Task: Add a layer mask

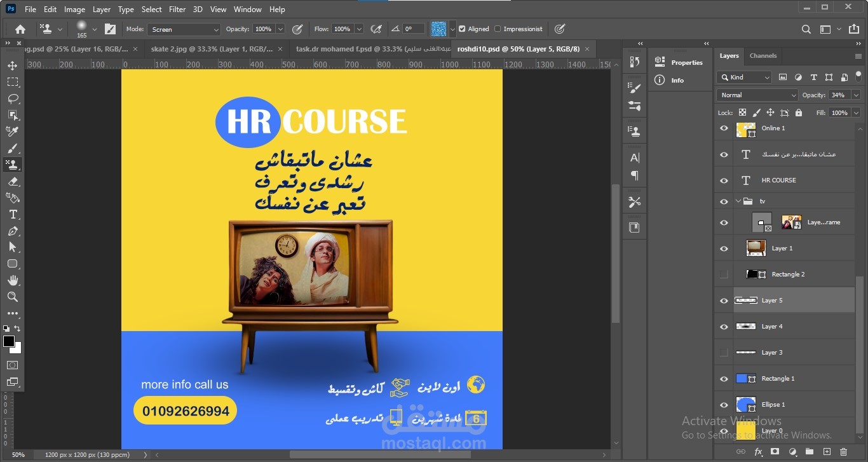Action: (775, 452)
